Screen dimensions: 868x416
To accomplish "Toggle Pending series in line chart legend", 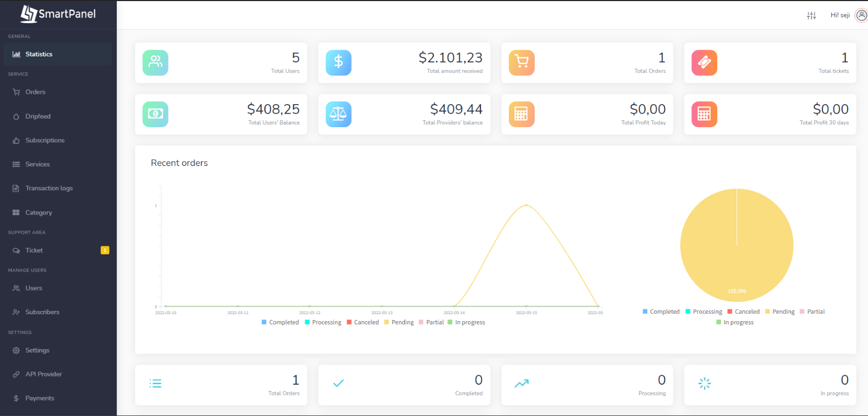I will coord(399,322).
